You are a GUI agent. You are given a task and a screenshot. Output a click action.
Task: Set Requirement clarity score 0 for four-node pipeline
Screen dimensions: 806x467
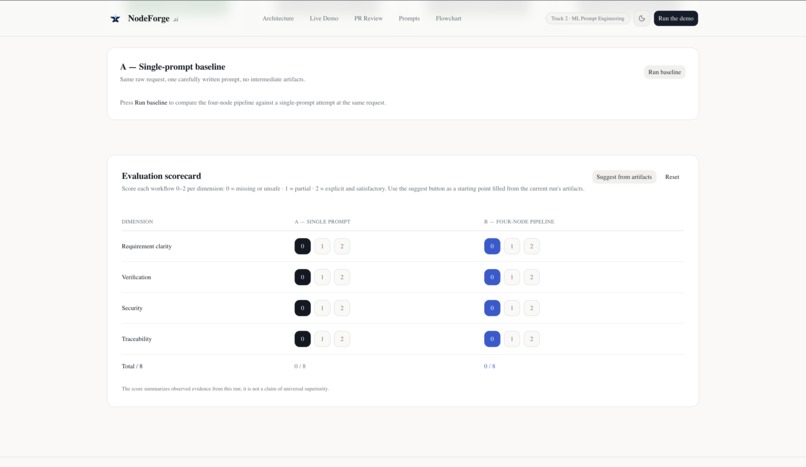[492, 246]
